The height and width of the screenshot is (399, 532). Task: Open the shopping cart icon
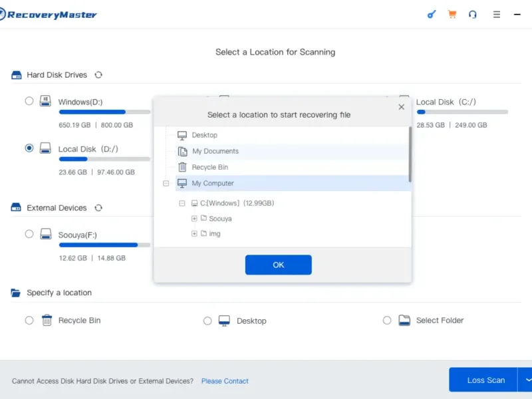pos(452,15)
